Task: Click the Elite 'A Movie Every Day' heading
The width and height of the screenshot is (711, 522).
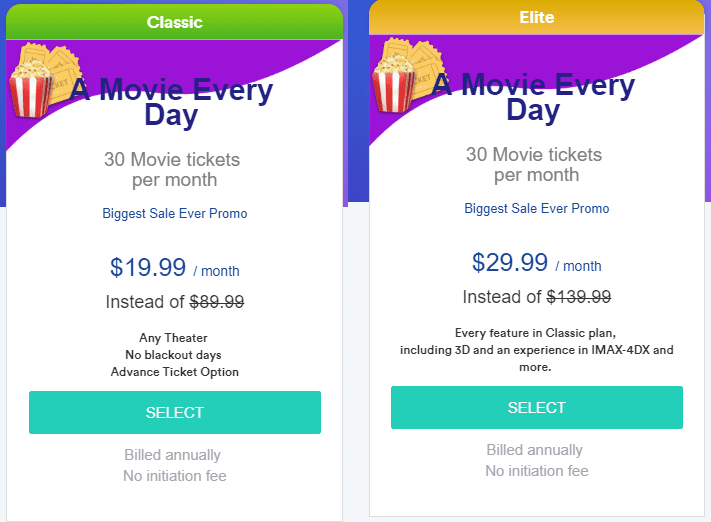Action: 533,97
